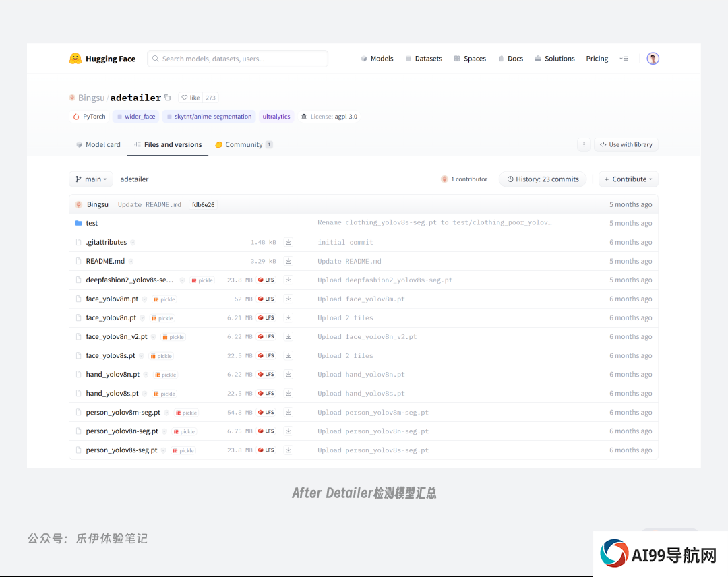Screen dimensions: 728x577
Task: Open hand_yolov8n.pt file
Action: (113, 375)
